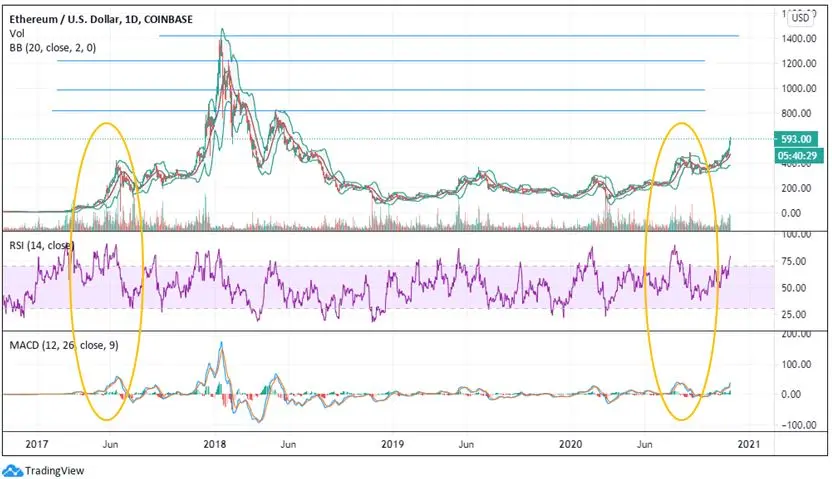The height and width of the screenshot is (479, 832).
Task: Select the 1400.00 price axis label
Action: click(798, 39)
